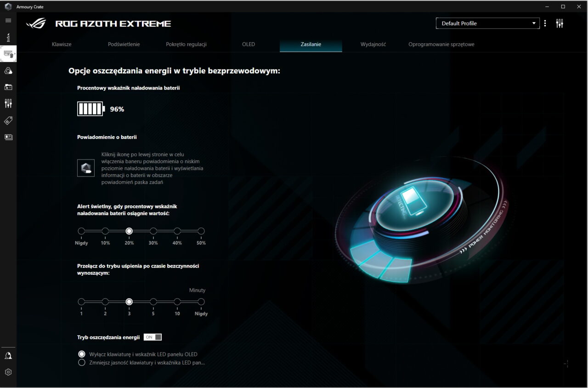
Task: Open the hamburger menu in sidebar
Action: 8,20
